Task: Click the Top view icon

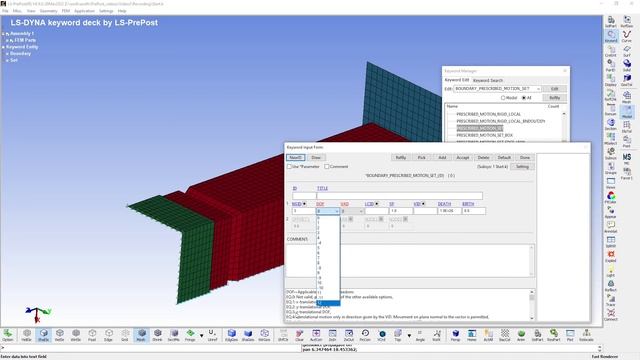Action: click(398, 335)
